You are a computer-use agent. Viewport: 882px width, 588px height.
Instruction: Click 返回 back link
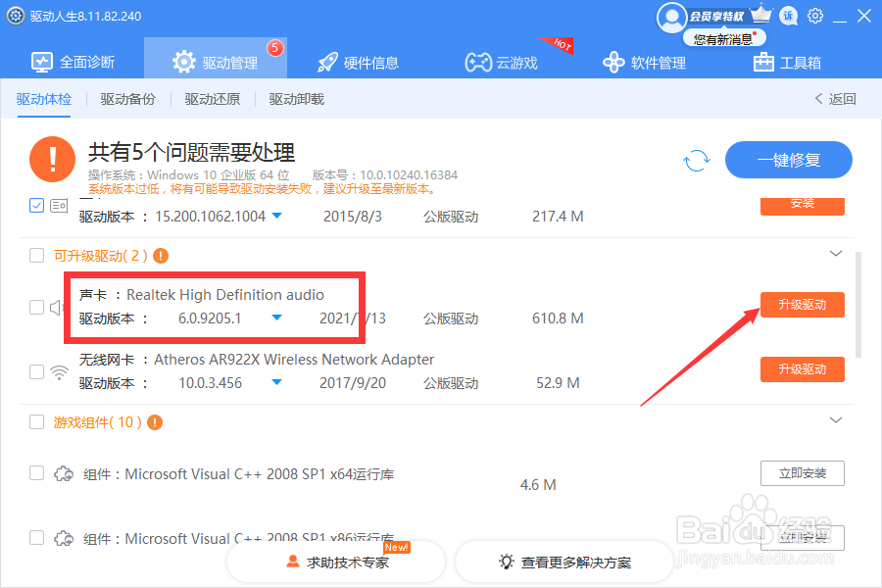click(x=835, y=99)
